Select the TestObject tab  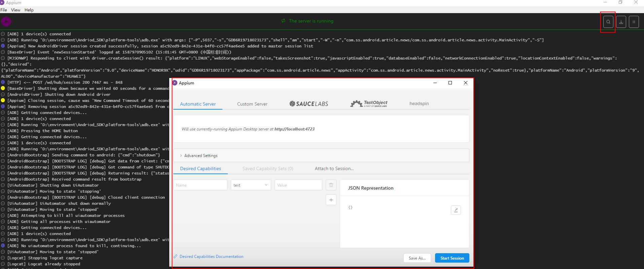click(369, 104)
